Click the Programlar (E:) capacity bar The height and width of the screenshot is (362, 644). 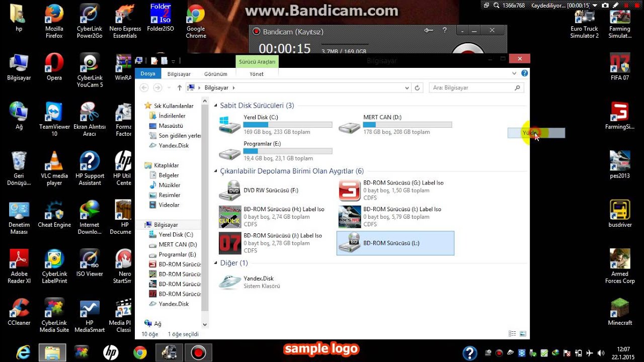288,151
